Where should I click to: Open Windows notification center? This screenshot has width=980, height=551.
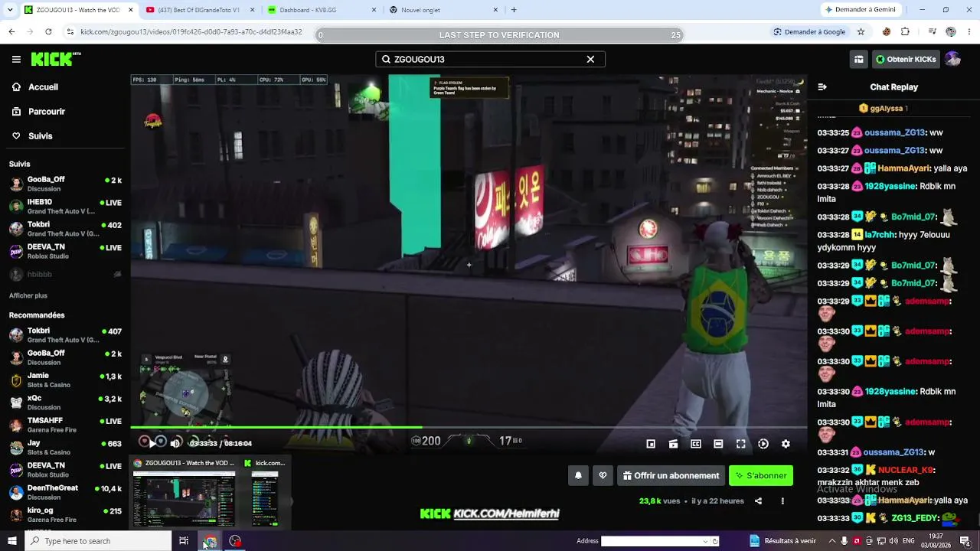click(965, 541)
